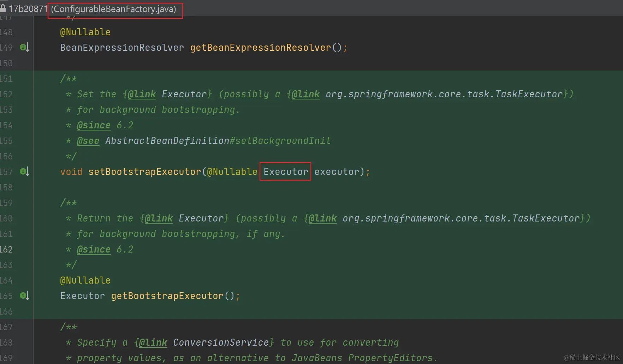Viewport: 623px width, 364px height.
Task: Click the TaskExecutor reference in the Return comment
Action: tap(461, 218)
